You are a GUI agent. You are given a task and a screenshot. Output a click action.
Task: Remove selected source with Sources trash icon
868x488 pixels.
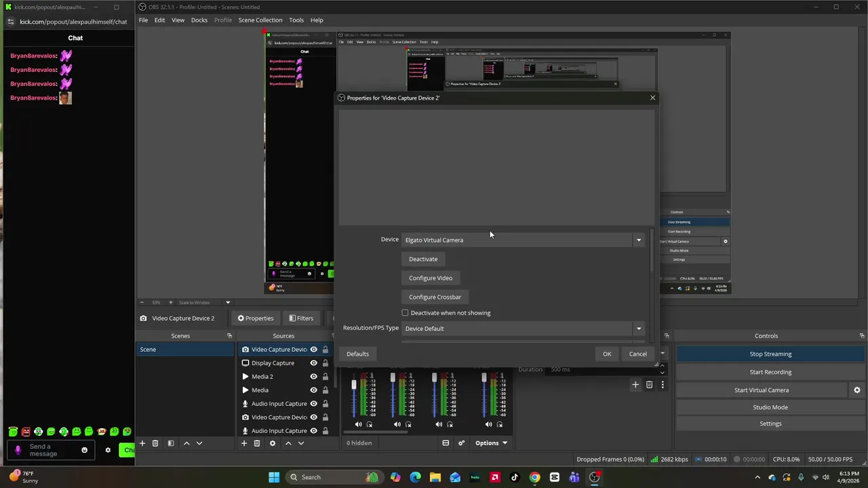(x=257, y=443)
